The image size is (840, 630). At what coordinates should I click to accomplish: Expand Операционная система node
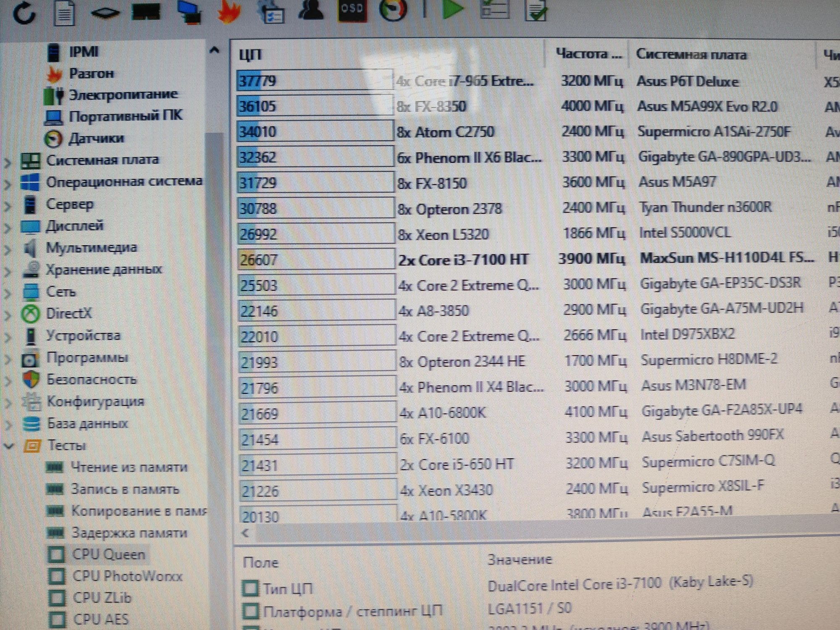[x=7, y=184]
